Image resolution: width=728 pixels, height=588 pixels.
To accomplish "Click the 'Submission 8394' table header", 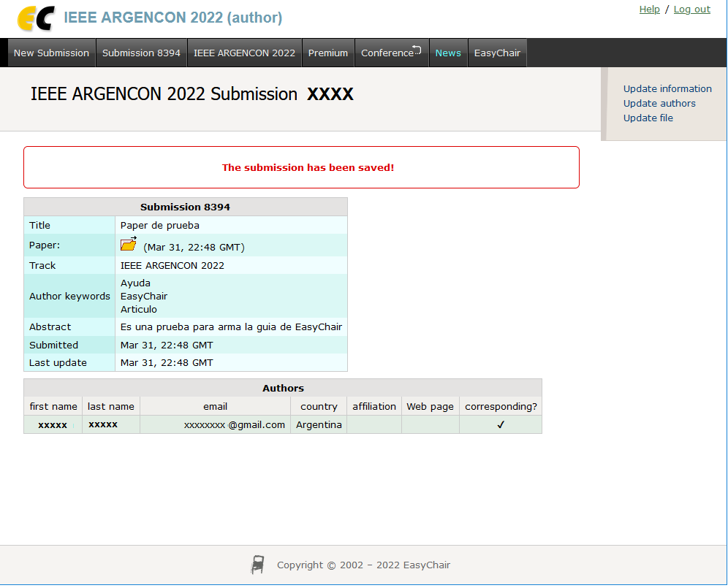I will click(x=185, y=207).
